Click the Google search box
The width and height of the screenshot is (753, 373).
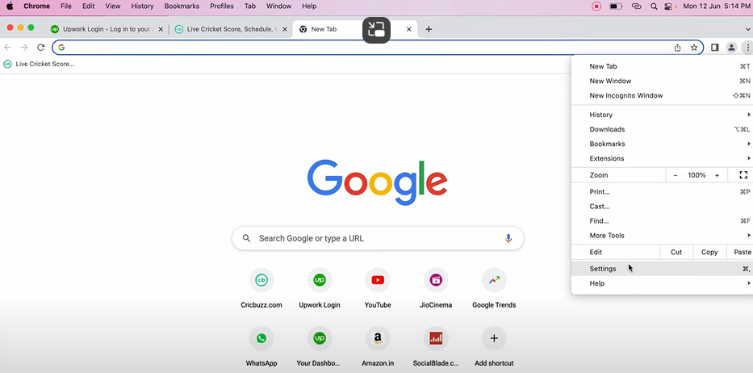pyautogui.click(x=377, y=238)
